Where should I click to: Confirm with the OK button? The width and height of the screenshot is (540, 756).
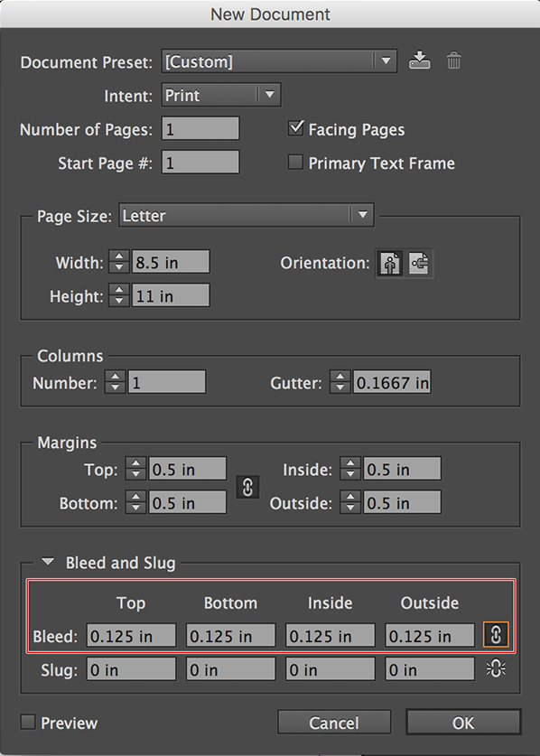coord(463,723)
